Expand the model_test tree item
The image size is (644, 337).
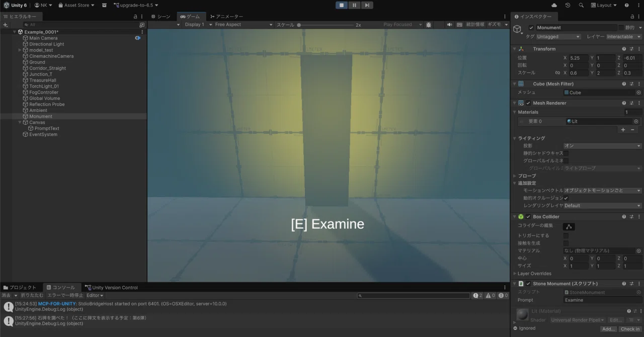[x=20, y=50]
